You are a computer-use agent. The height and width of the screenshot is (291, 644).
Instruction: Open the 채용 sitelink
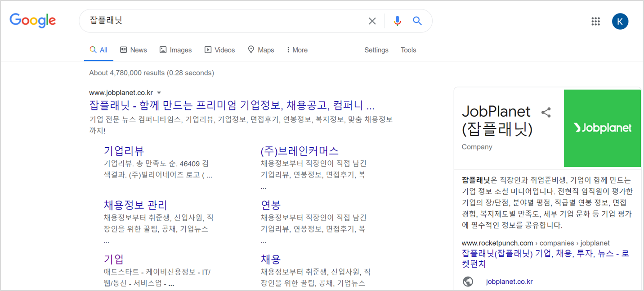(x=271, y=259)
